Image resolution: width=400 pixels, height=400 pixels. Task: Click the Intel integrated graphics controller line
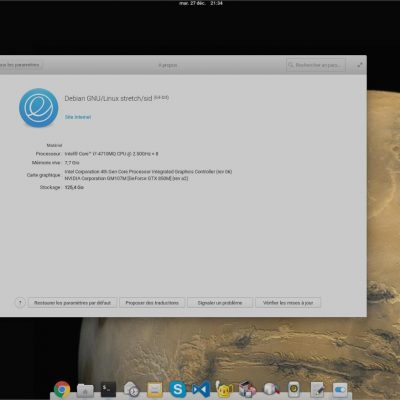point(148,172)
